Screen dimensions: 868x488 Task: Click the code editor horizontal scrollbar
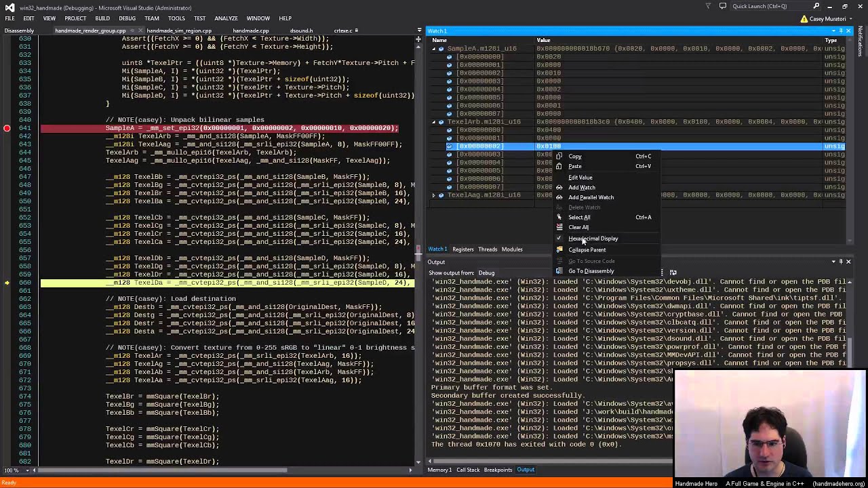pyautogui.click(x=224, y=470)
